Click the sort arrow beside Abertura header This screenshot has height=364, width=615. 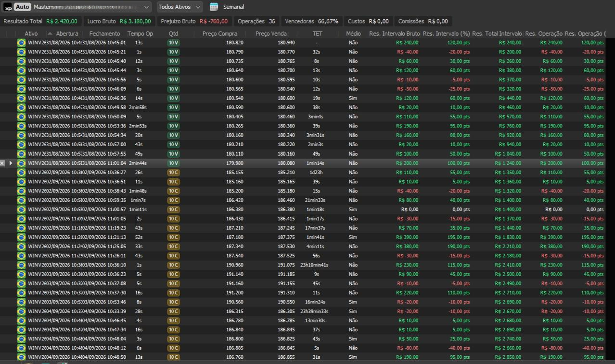50,34
